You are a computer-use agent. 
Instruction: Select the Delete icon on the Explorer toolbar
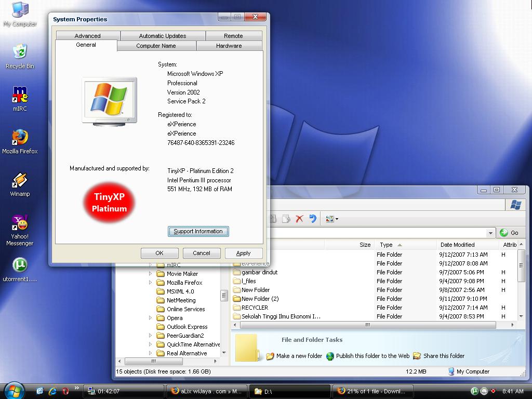(299, 219)
